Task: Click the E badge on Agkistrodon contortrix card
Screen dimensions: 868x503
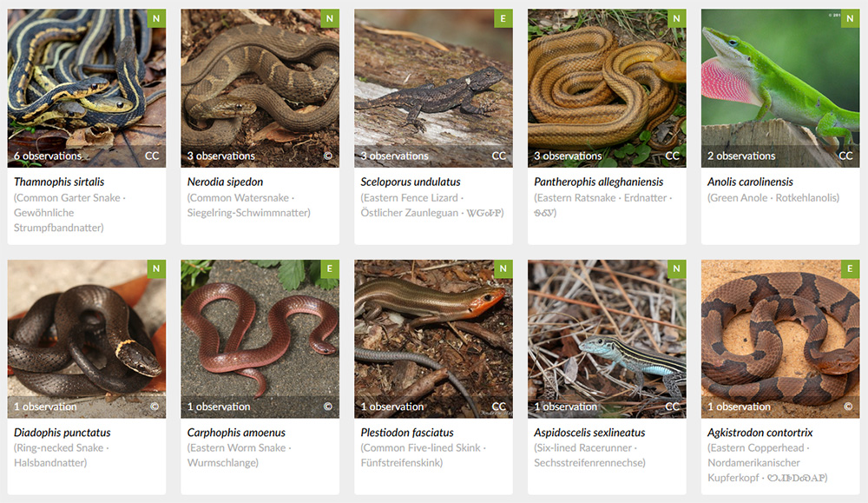Action: click(x=851, y=269)
